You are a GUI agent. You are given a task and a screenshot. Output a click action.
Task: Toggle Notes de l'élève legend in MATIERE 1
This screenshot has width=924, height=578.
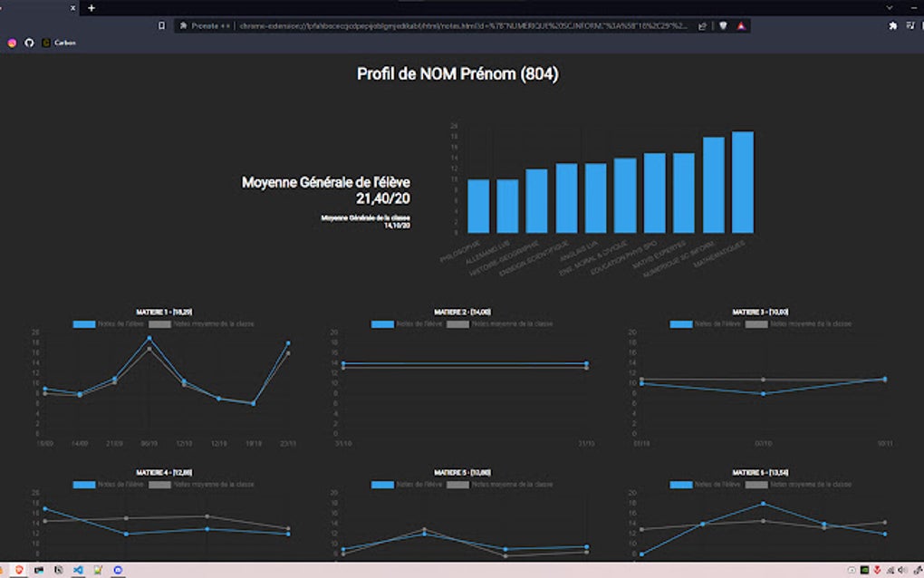(109, 324)
